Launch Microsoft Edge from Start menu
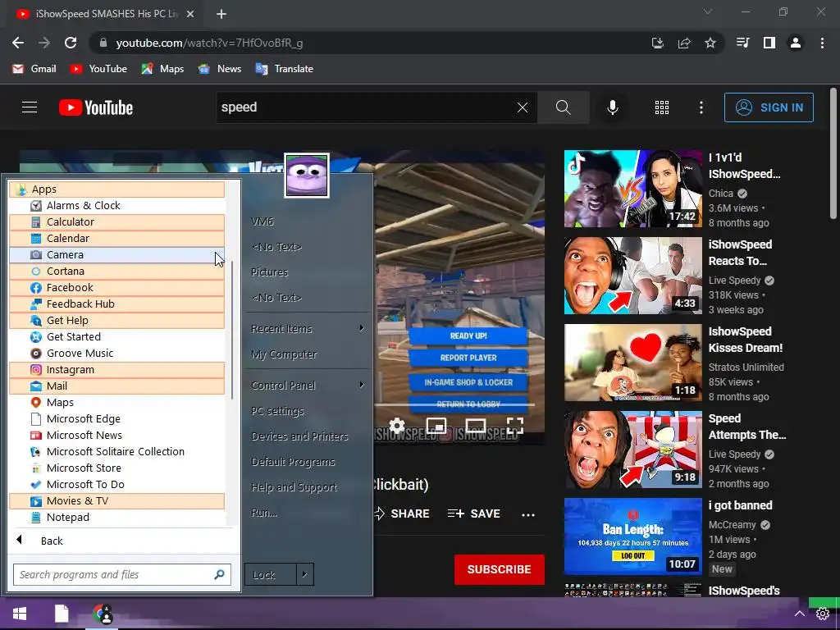Screen dimensions: 840x630 (116, 419)
